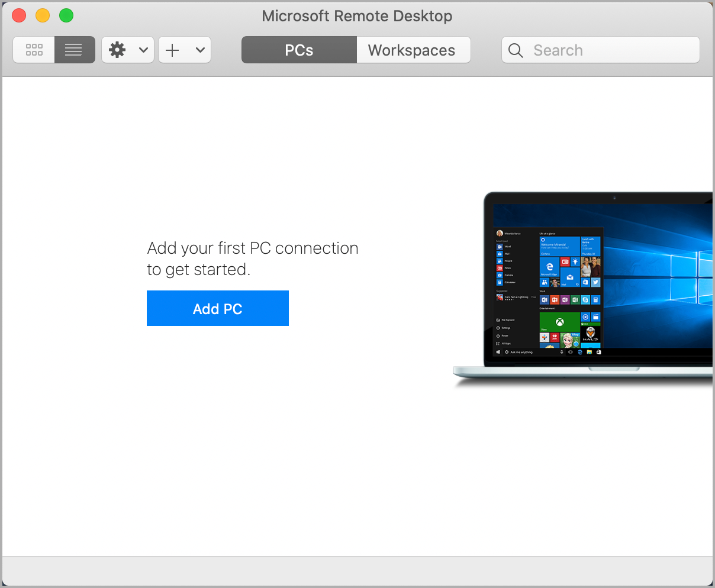This screenshot has height=588, width=715.
Task: Click the Edge browser tile on laptop screen
Action: (549, 267)
